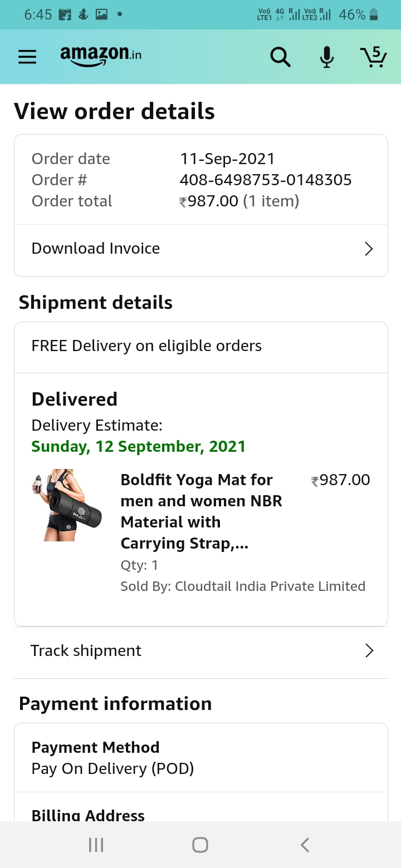Screen dimensions: 401x868
Task: Tap the battery percentage in the status bar
Action: 352,15
